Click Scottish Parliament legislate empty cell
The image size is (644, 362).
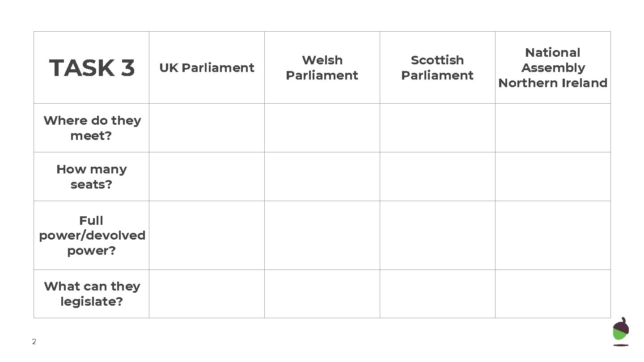pos(437,294)
